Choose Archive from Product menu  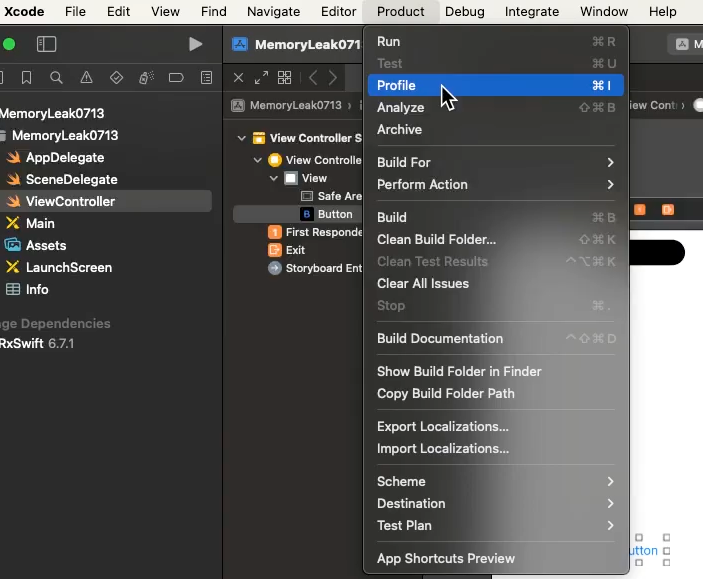[x=496, y=129]
